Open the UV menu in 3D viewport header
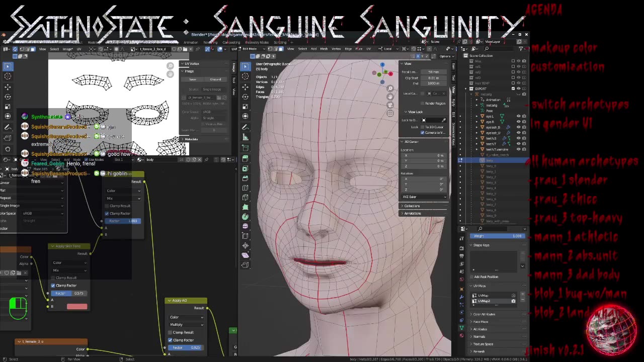Screen dimensions: 644x362 pyautogui.click(x=368, y=49)
